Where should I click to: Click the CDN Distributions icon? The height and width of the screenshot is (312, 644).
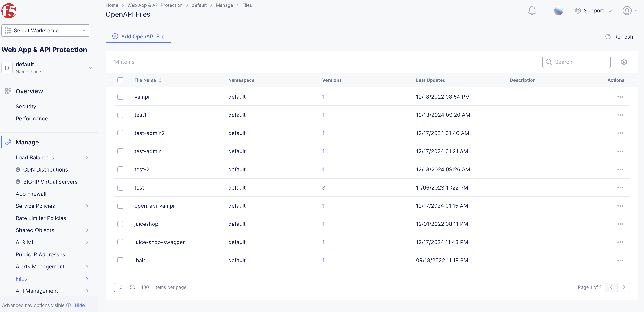(x=18, y=169)
